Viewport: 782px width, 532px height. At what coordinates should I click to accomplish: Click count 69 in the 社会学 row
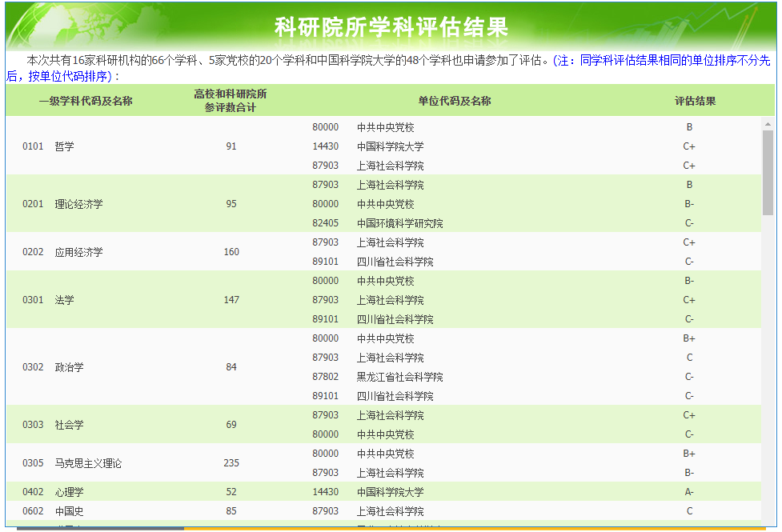[x=231, y=425]
